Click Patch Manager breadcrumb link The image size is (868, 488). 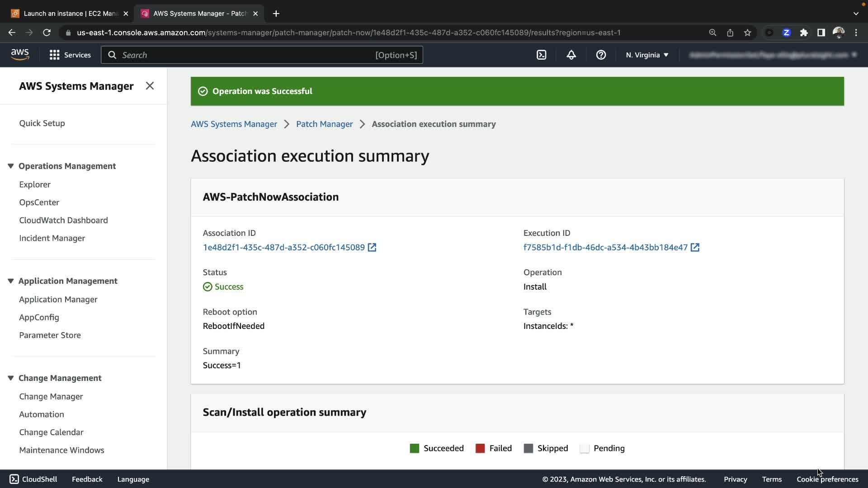coord(324,124)
